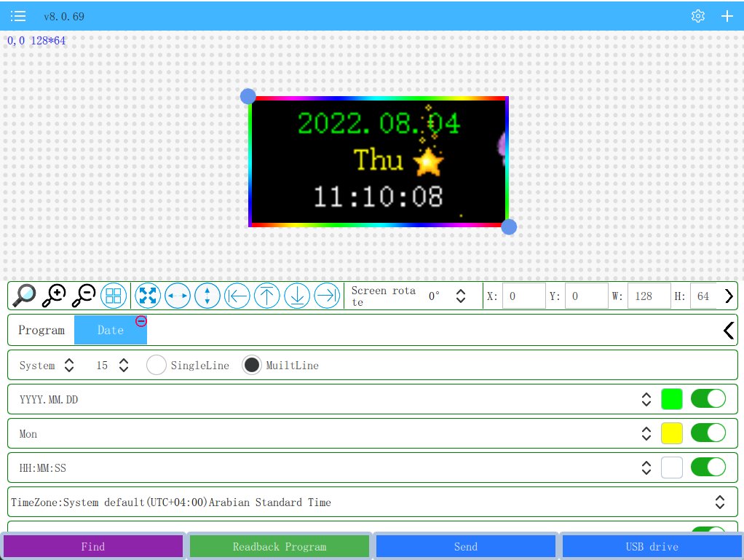Viewport: 744px width, 560px height.
Task: Toggle the YYYY.MM.DD date line switch
Action: click(x=708, y=398)
